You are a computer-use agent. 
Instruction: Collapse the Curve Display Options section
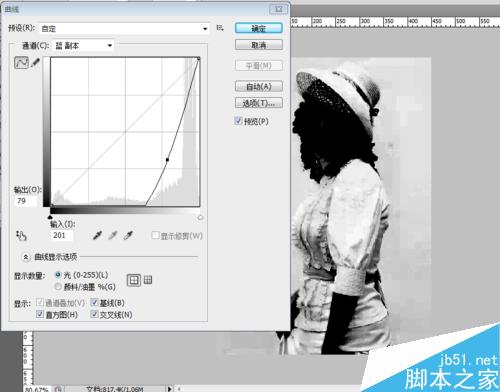pyautogui.click(x=26, y=257)
